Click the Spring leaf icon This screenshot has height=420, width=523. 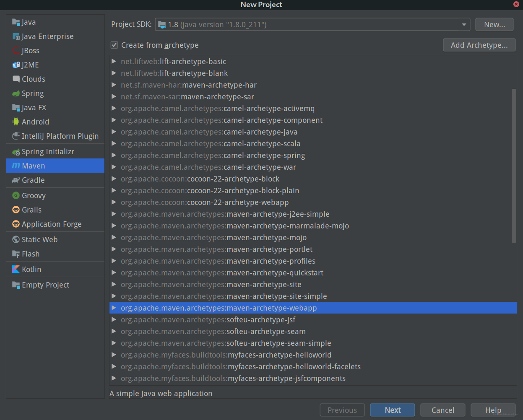16,93
